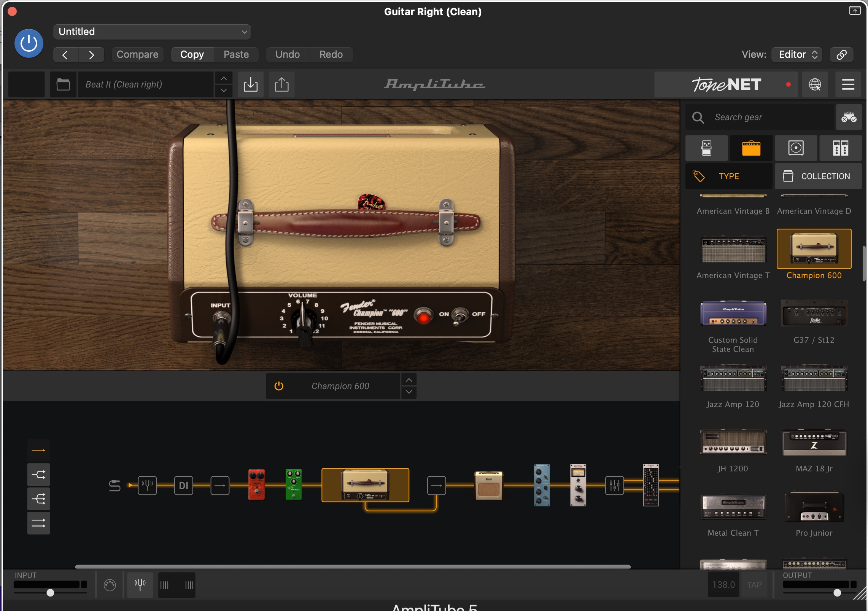Adjust the INPUT level slider
Screen dimensions: 868x611
50,593
